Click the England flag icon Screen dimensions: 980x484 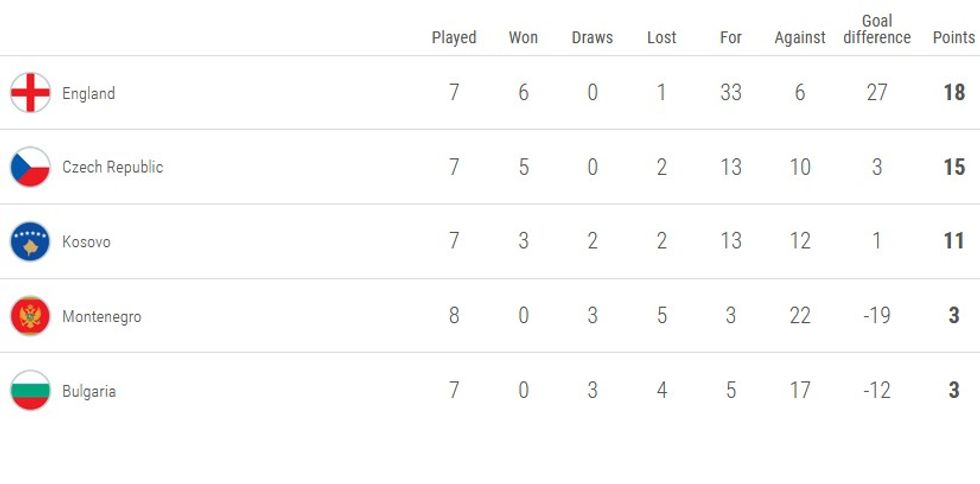click(30, 93)
